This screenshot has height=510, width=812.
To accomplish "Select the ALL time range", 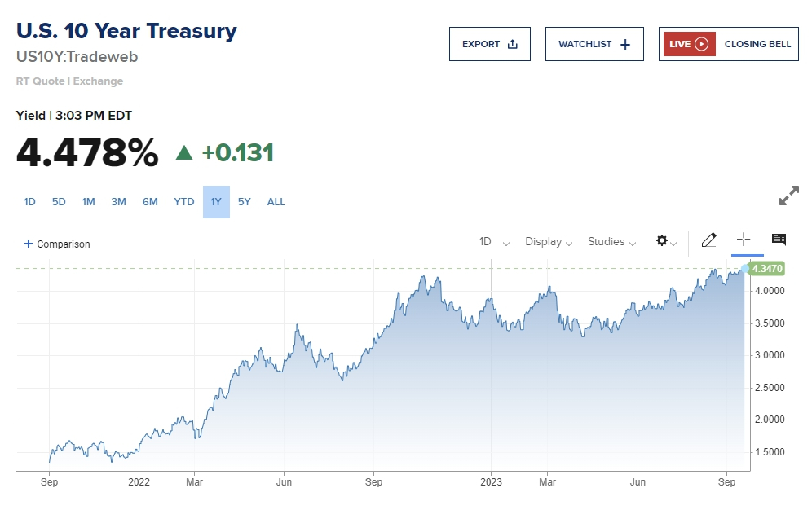I will [276, 202].
